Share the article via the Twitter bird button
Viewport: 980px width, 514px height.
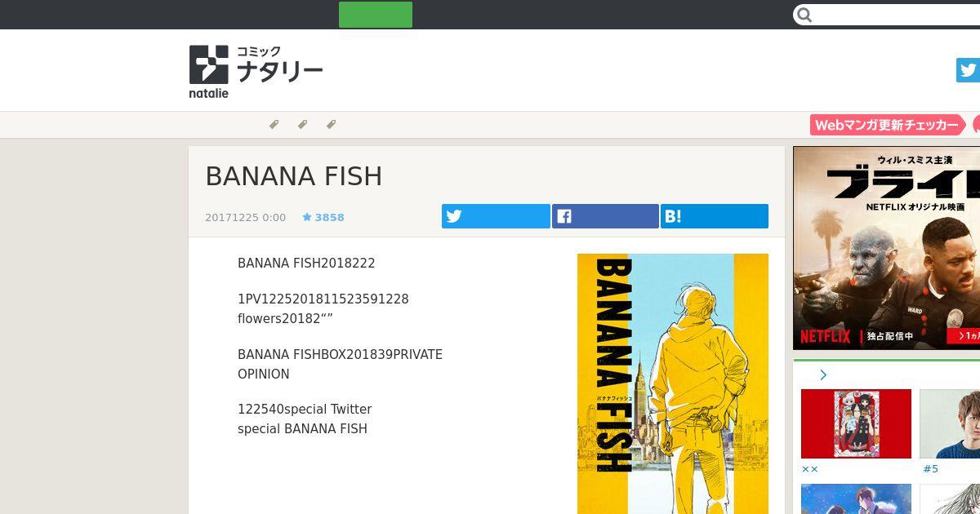point(496,216)
